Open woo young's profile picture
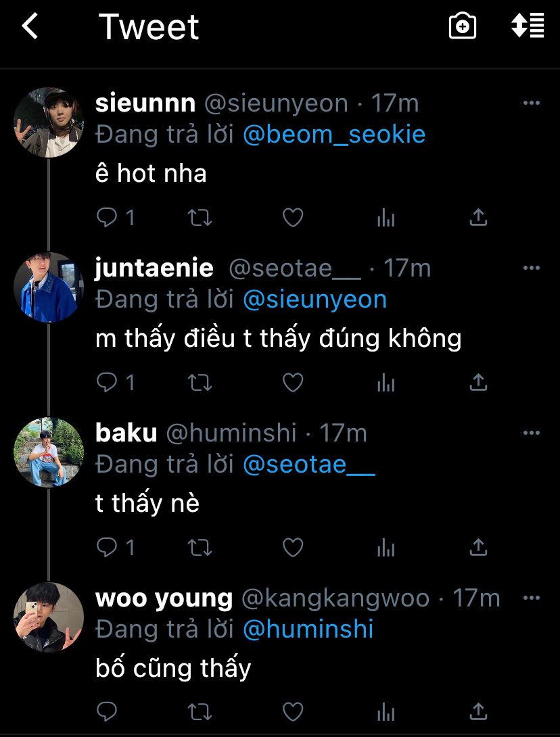The height and width of the screenshot is (737, 560). (49, 617)
